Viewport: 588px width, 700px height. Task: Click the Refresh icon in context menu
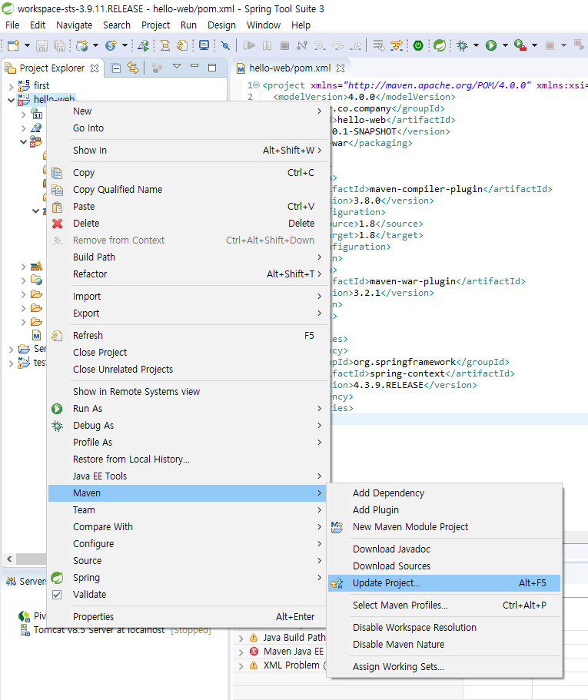point(57,336)
